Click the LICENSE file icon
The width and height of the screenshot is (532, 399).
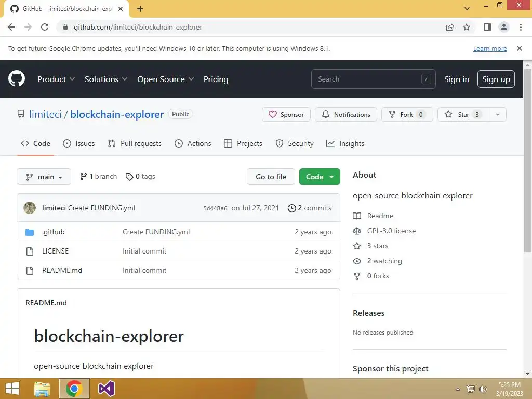click(30, 251)
